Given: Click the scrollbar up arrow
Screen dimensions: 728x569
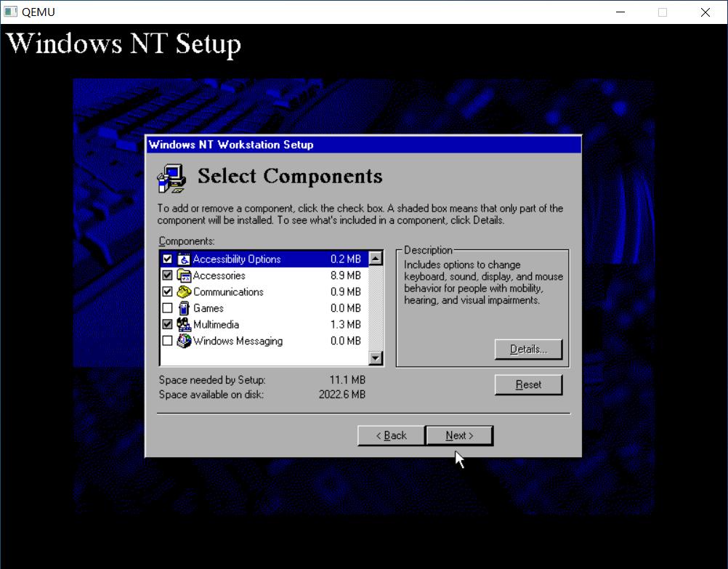Looking at the screenshot, I should coord(376,257).
